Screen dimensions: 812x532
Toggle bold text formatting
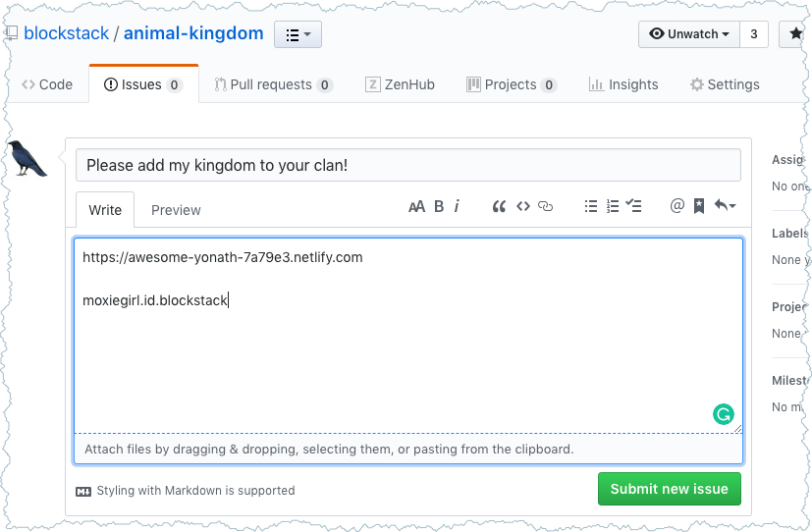439,206
